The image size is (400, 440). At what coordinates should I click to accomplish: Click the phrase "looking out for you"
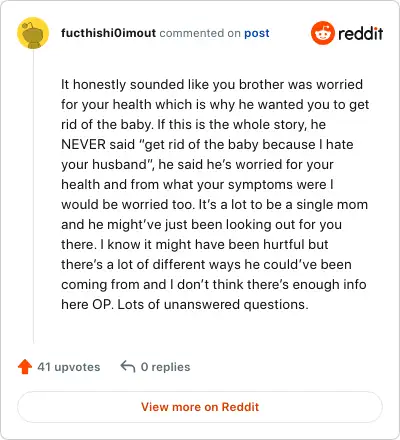point(284,225)
